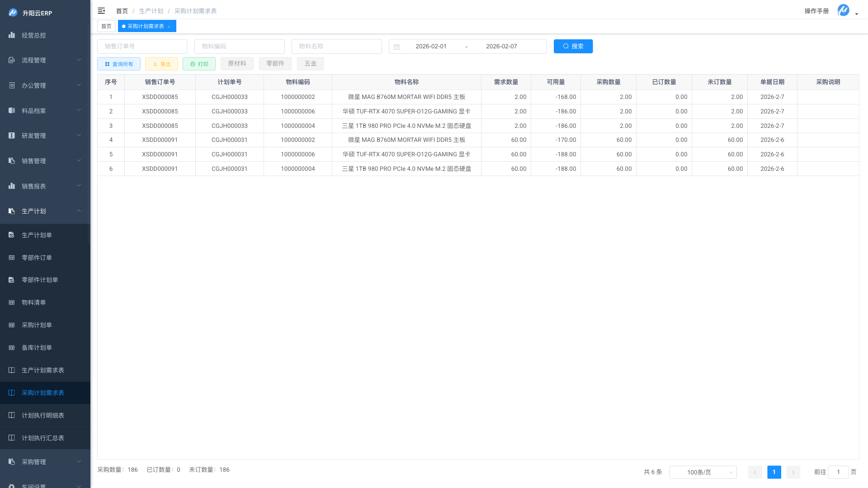Filter by 原材料 category
868x488 pixels.
[x=237, y=64]
